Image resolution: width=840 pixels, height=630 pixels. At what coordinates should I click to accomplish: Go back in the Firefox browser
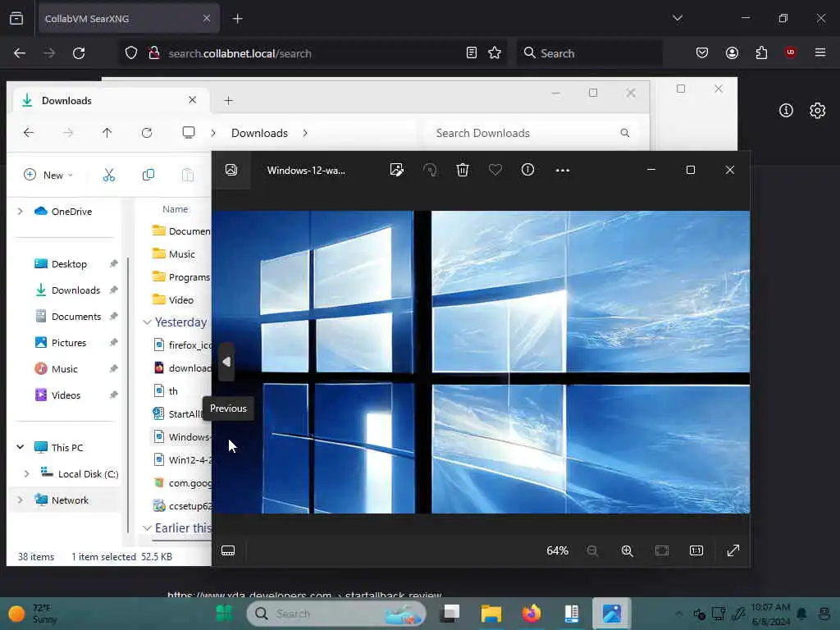click(x=20, y=53)
